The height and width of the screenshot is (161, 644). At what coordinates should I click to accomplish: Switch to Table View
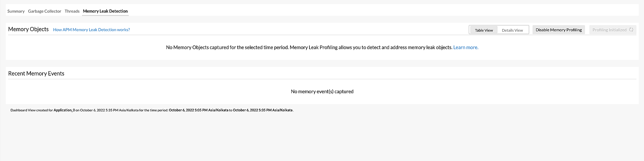[x=484, y=30]
